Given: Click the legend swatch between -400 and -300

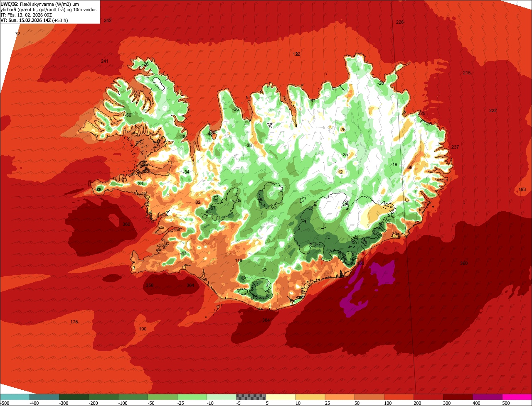Looking at the screenshot, I should (44, 396).
